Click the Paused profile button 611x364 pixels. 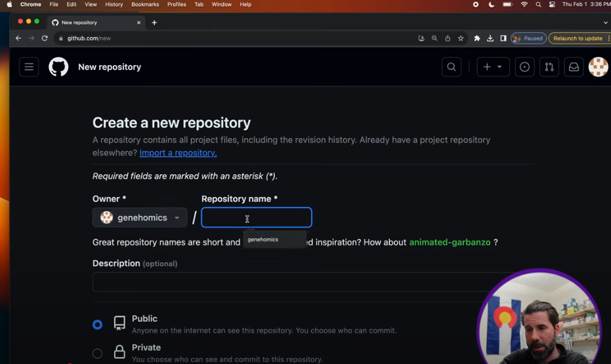pyautogui.click(x=528, y=38)
